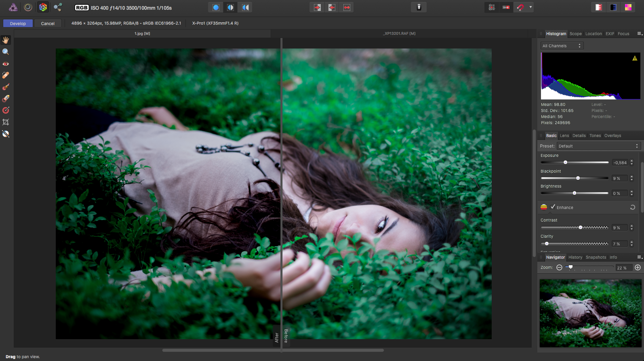The width and height of the screenshot is (644, 361).
Task: Open the Details tab
Action: coord(579,136)
